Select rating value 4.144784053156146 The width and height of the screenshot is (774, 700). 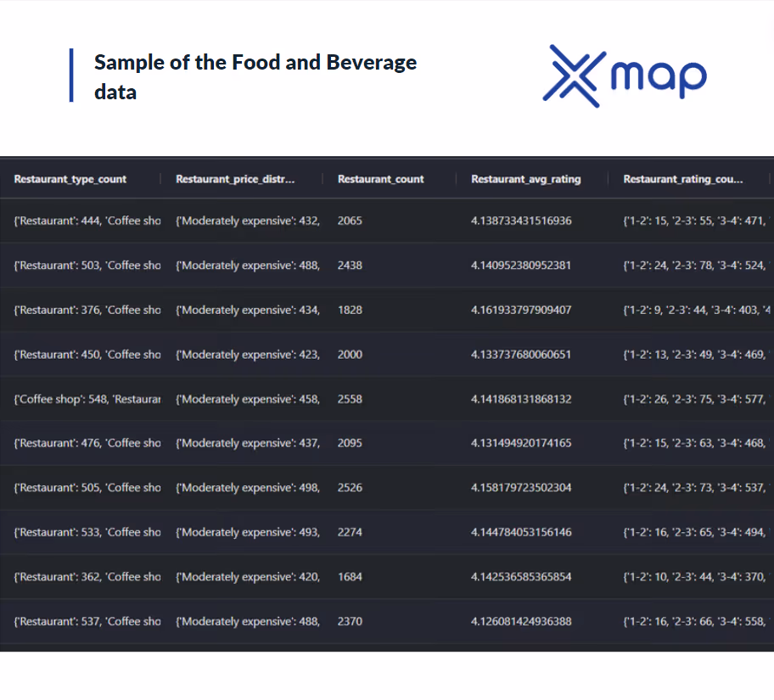(x=521, y=532)
